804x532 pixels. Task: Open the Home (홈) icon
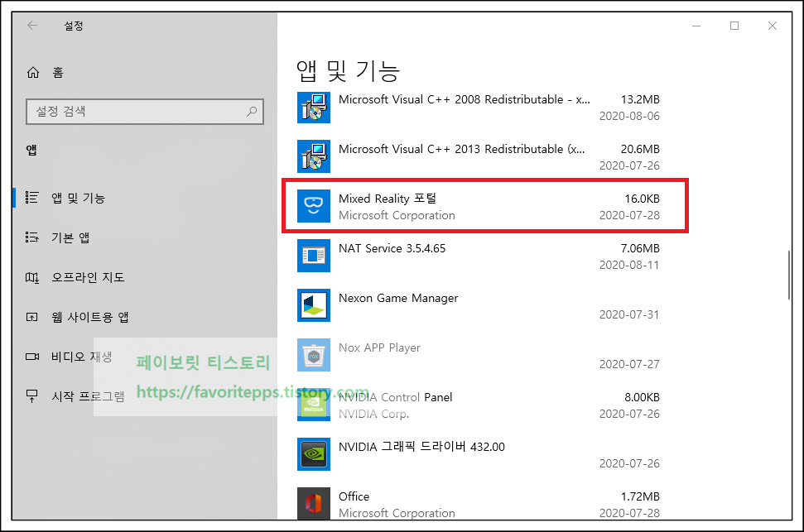point(33,73)
